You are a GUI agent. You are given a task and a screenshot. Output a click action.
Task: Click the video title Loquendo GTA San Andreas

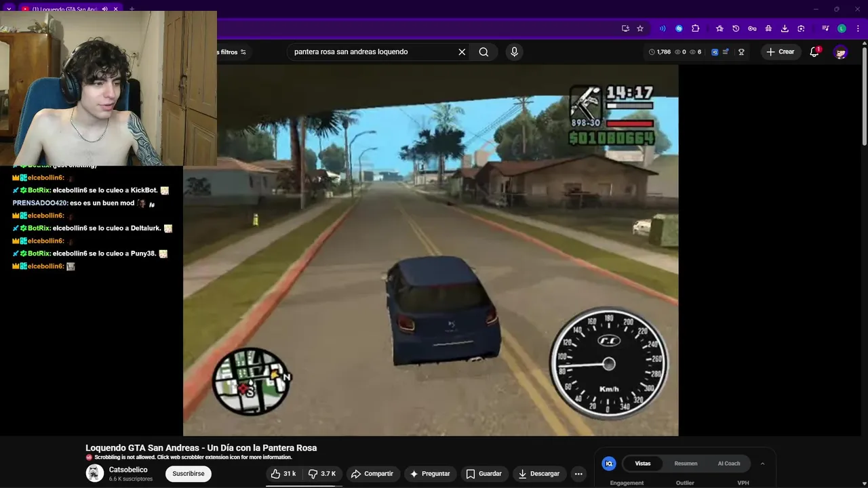[201, 448]
